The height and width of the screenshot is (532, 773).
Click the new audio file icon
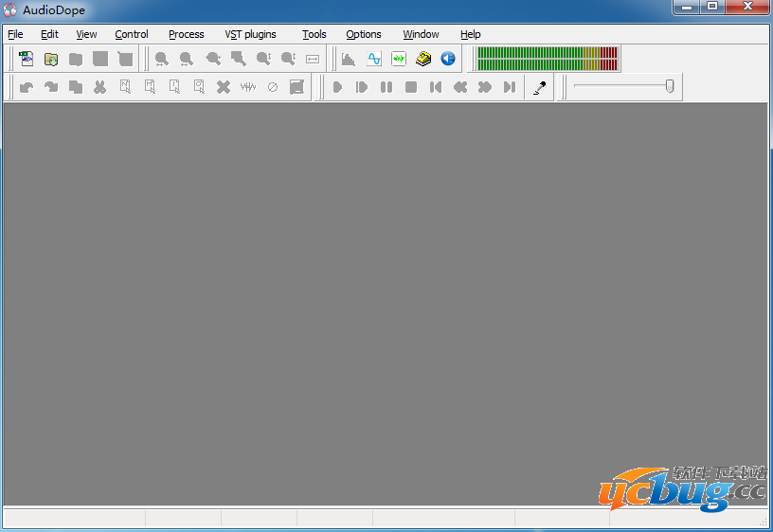point(27,59)
